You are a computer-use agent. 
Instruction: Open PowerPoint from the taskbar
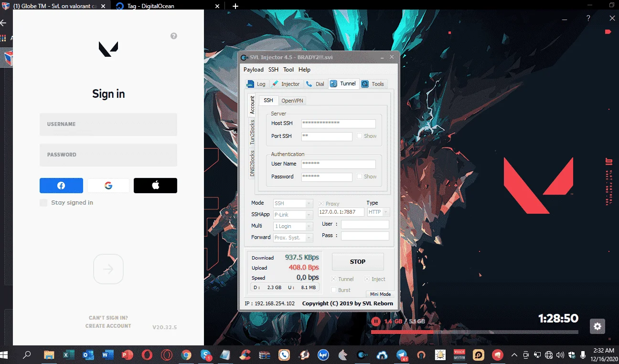coord(127,355)
